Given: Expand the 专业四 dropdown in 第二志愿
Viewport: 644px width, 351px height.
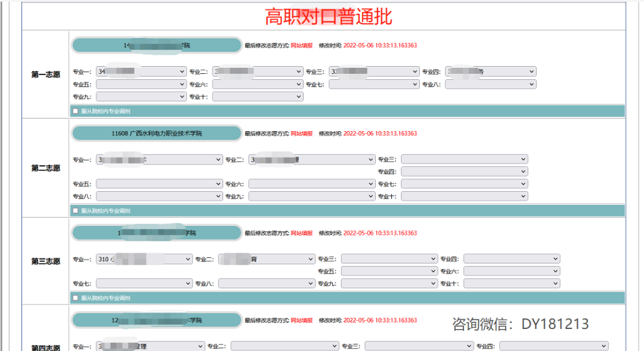Looking at the screenshot, I should (x=464, y=171).
